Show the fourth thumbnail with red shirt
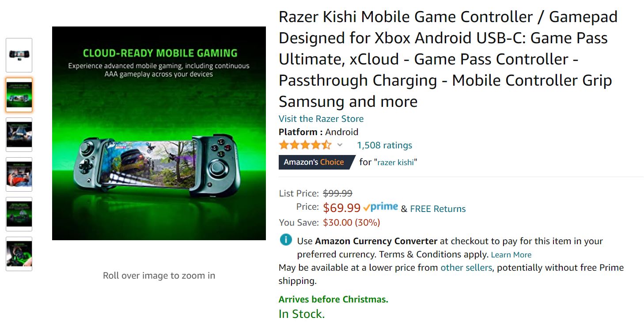This screenshot has height=325, width=644. click(19, 174)
